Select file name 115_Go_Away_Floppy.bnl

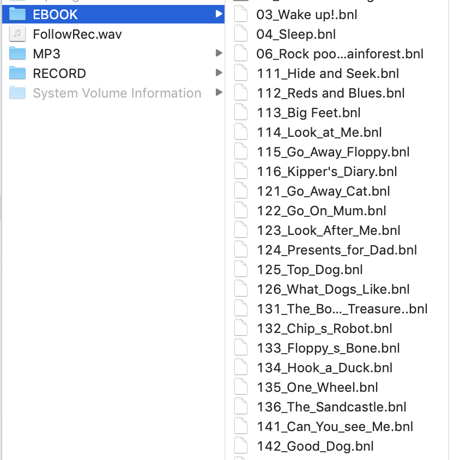pyautogui.click(x=333, y=152)
